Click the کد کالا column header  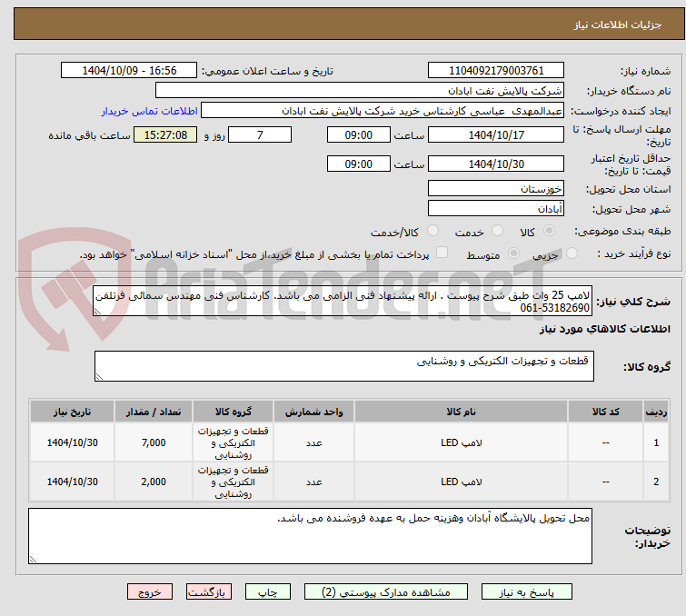coord(605,412)
